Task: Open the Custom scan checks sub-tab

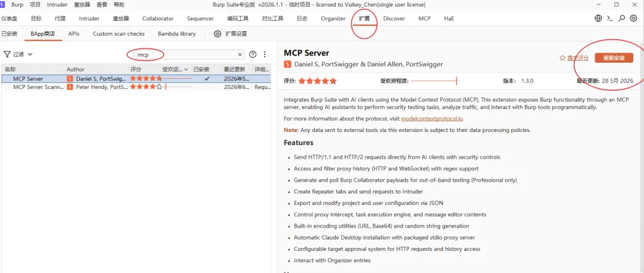Action: (119, 34)
